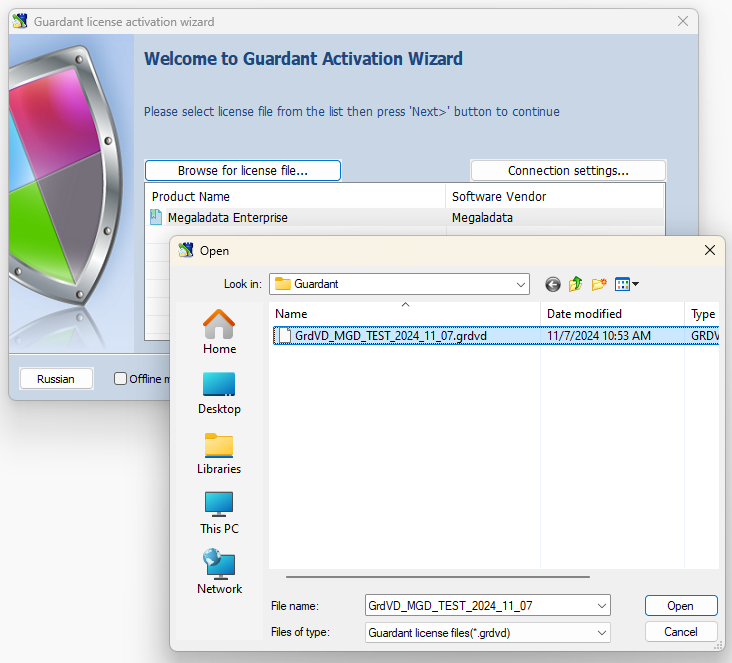732x663 pixels.
Task: Select This PC in the places sidebar
Action: pos(219,513)
